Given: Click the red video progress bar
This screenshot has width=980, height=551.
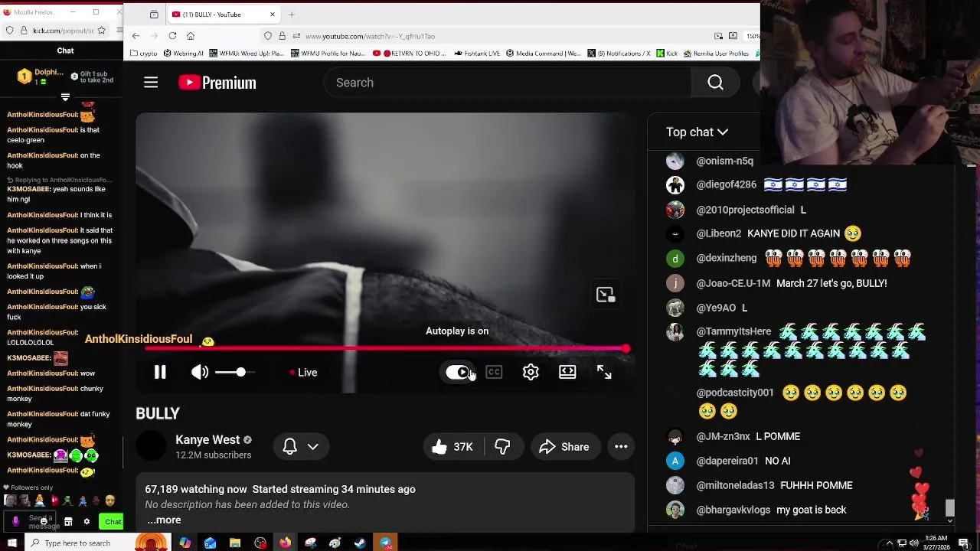Looking at the screenshot, I should tap(386, 348).
